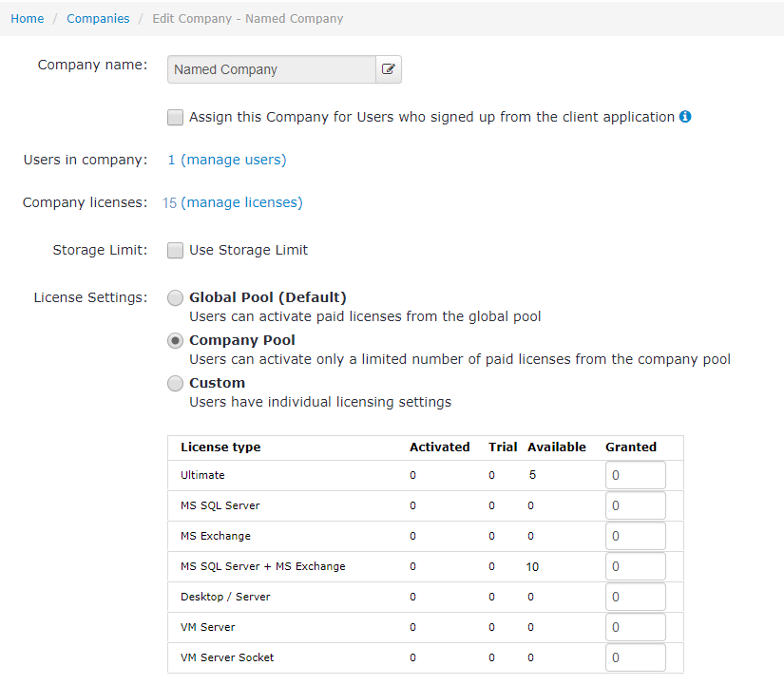This screenshot has height=685, width=784.
Task: Click Granted field for MS Exchange row
Action: coord(636,536)
